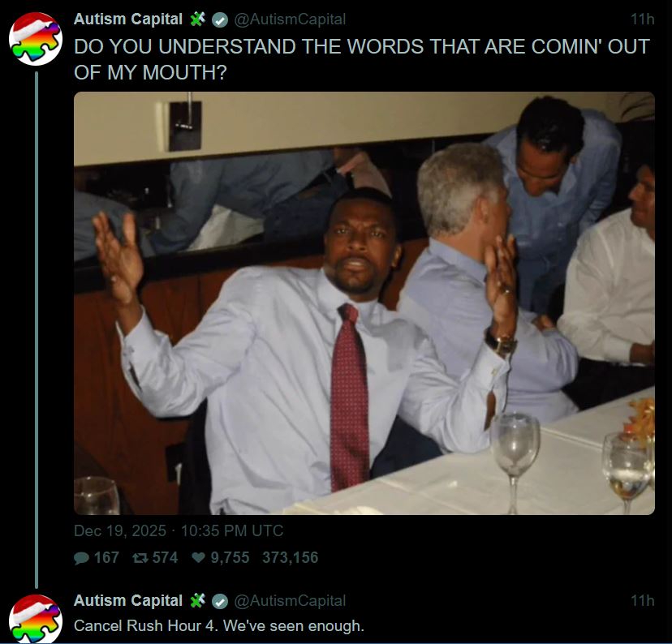Open the Autism Capital avatar on first tweet
Screen dimensions: 672x644
36,39
